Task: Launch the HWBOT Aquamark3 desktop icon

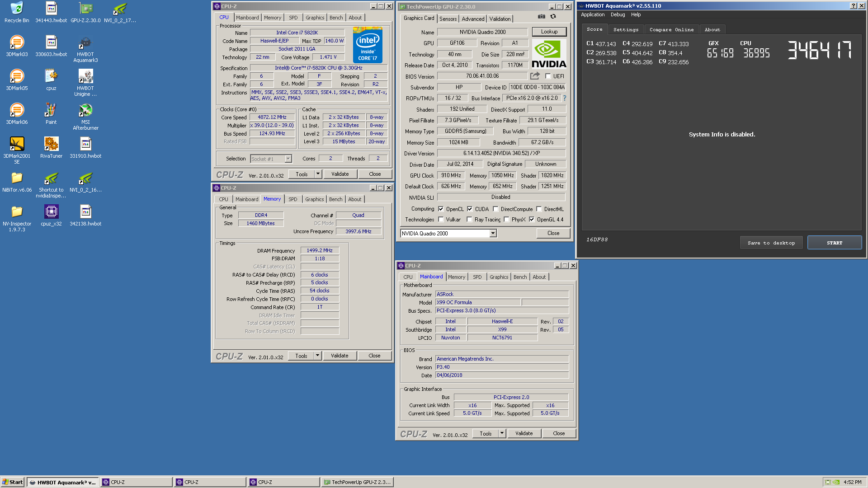Action: click(85, 49)
